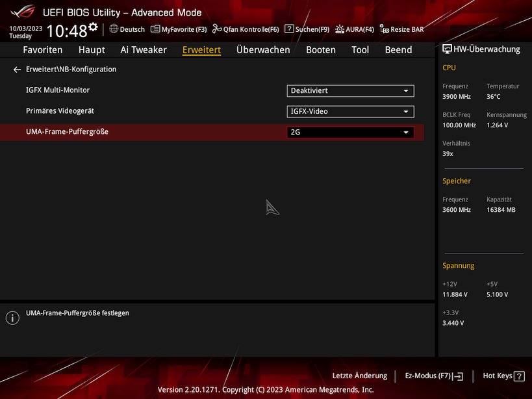Open AURA (F4) lighting settings
The width and height of the screenshot is (532, 399).
[354, 29]
